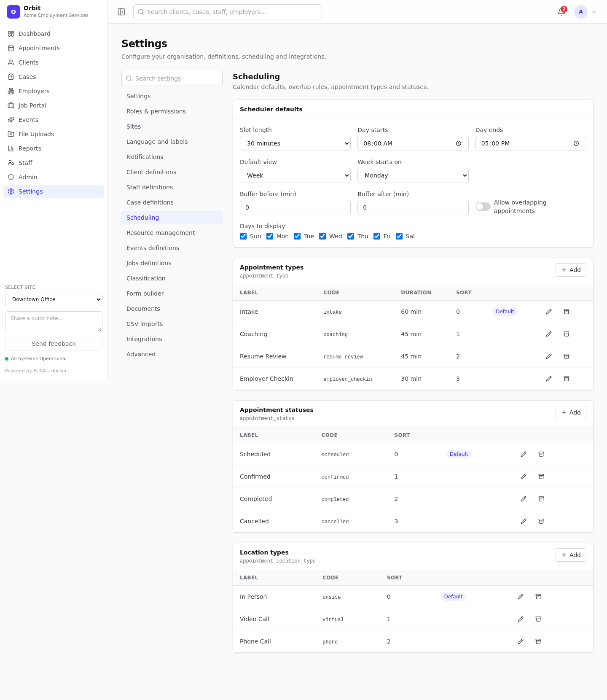
Task: Uncheck the Sun day checkbox
Action: tap(243, 236)
